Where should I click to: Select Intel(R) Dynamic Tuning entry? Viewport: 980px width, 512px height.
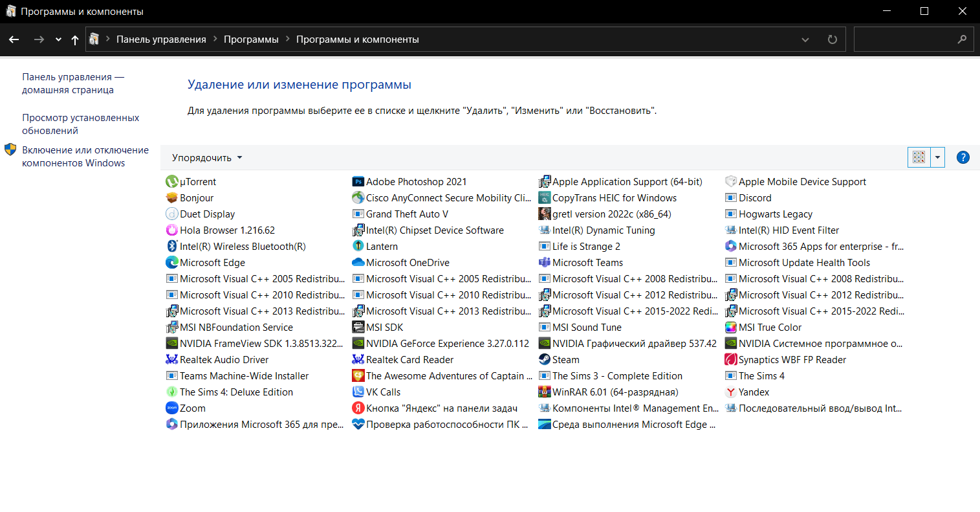(597, 230)
